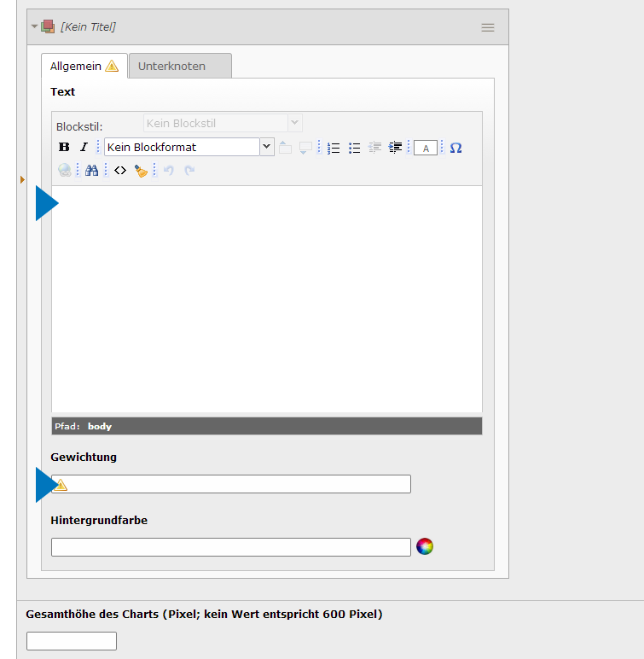Switch to the Unterknoten tab
Viewport: 644px width, 659px height.
click(179, 66)
